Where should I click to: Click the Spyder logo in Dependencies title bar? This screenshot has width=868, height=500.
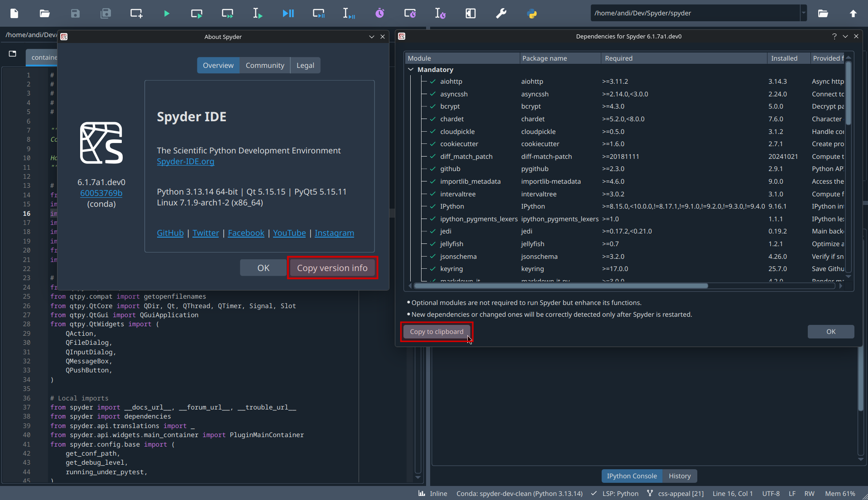pyautogui.click(x=402, y=36)
